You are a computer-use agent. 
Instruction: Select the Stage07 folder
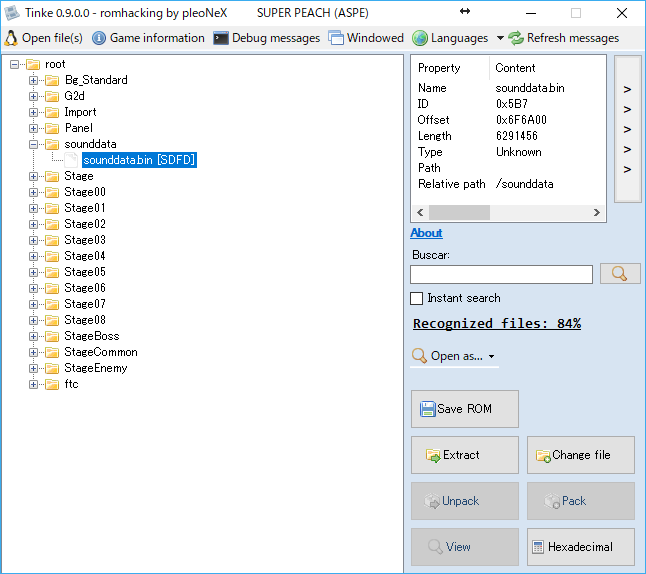tap(85, 304)
